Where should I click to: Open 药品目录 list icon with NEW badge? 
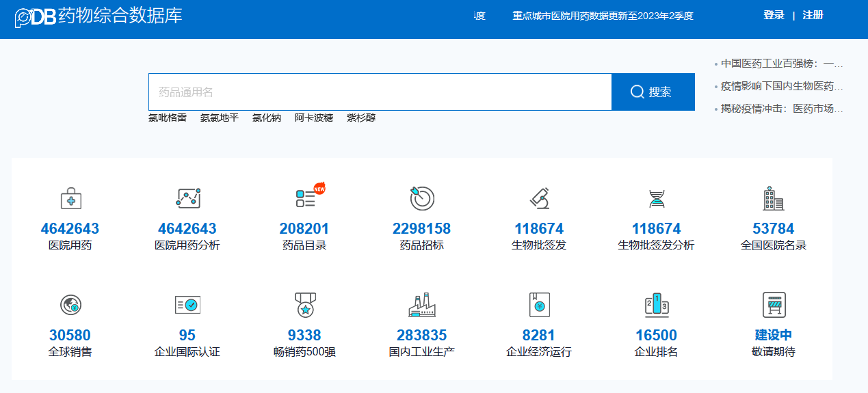pos(305,198)
